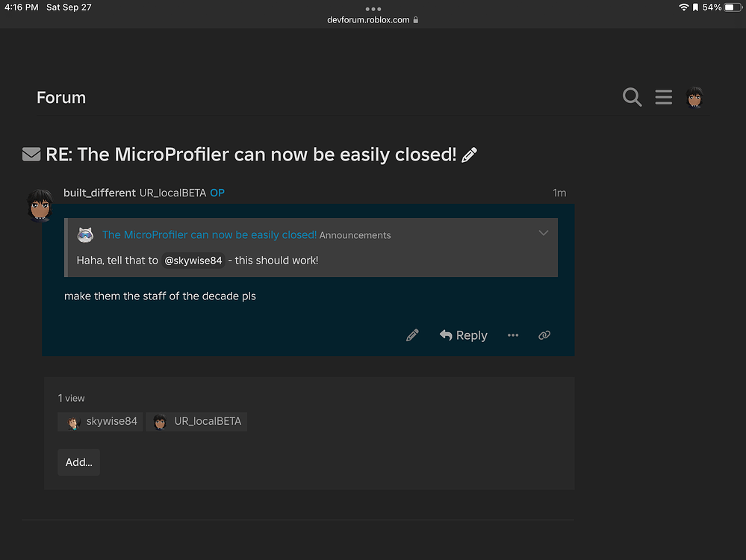Tap the secure lock icon beside the URL

point(416,20)
